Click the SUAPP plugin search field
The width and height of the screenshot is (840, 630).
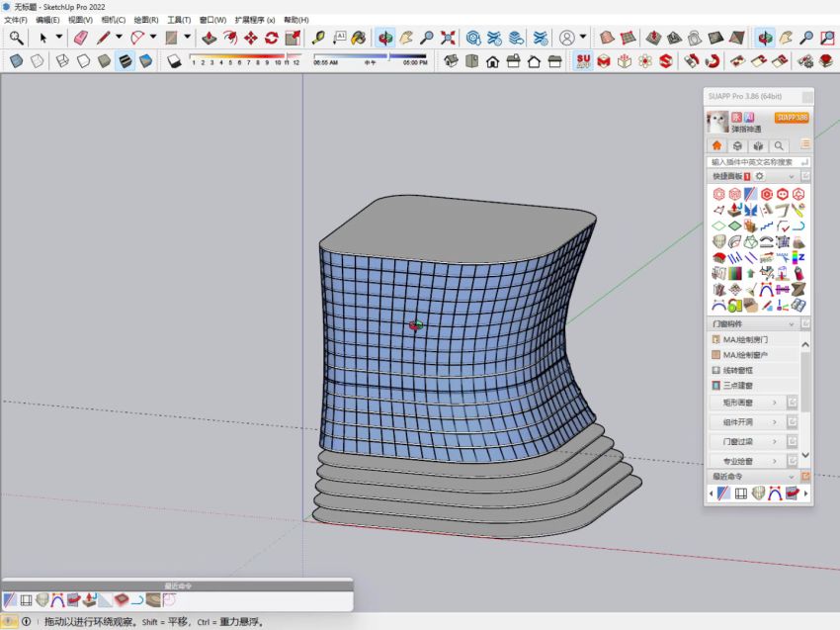[758, 162]
